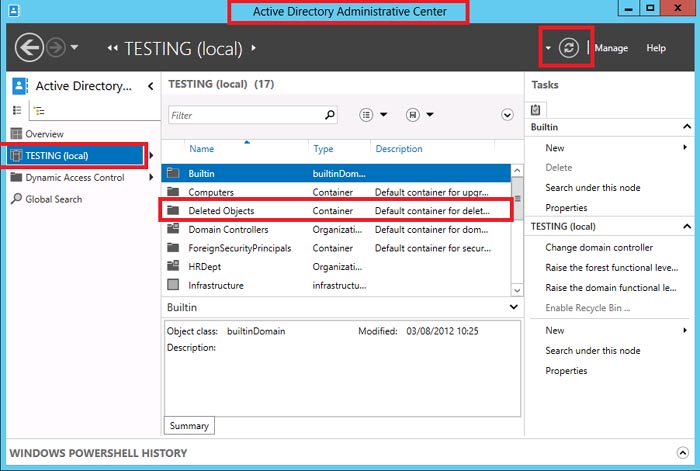Click list scrollbar up arrow
The width and height of the screenshot is (700, 471).
pos(517,170)
